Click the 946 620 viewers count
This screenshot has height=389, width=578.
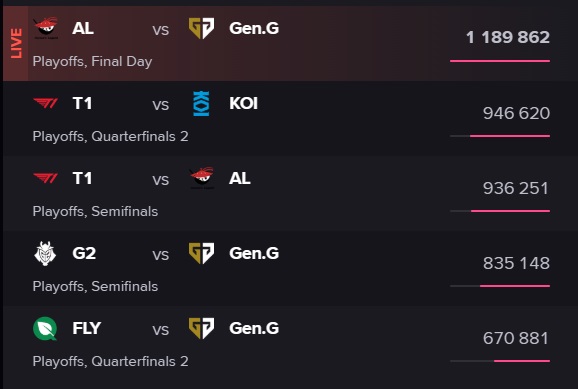[x=516, y=113]
